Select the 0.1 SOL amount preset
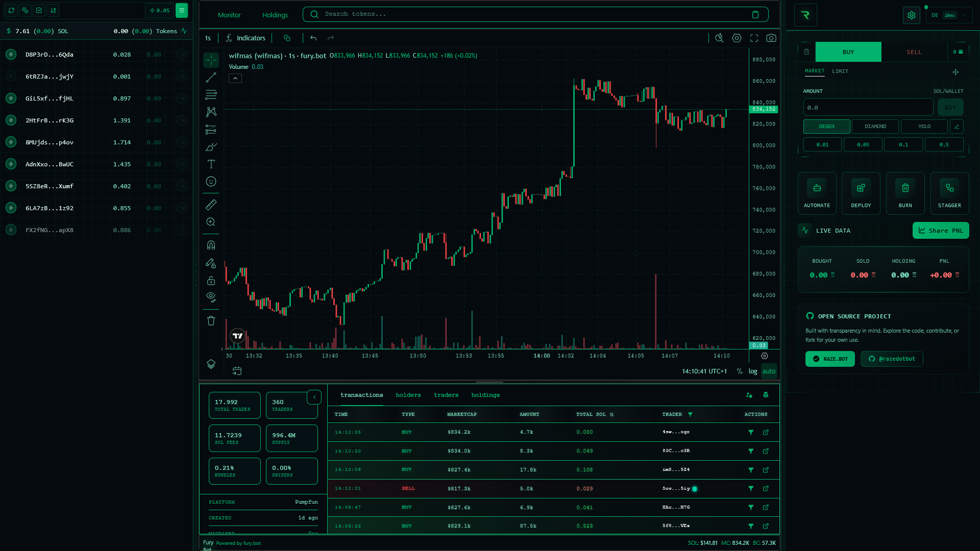 (x=903, y=145)
